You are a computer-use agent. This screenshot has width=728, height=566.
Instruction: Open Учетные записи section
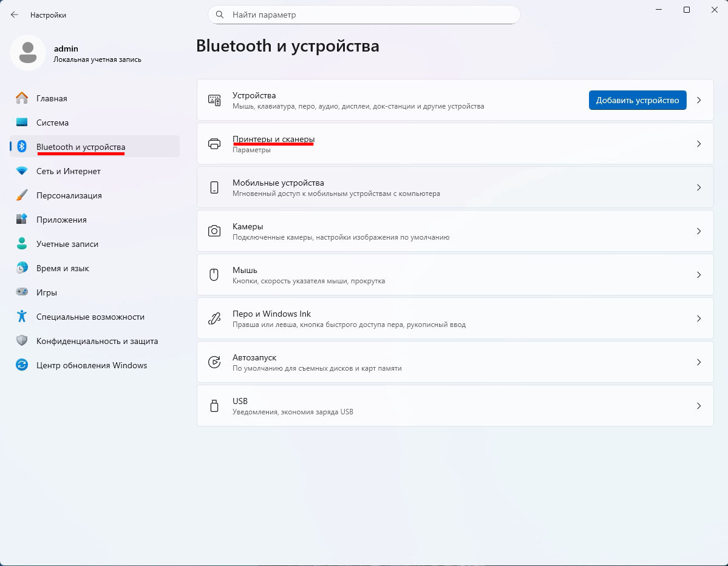coord(95,243)
